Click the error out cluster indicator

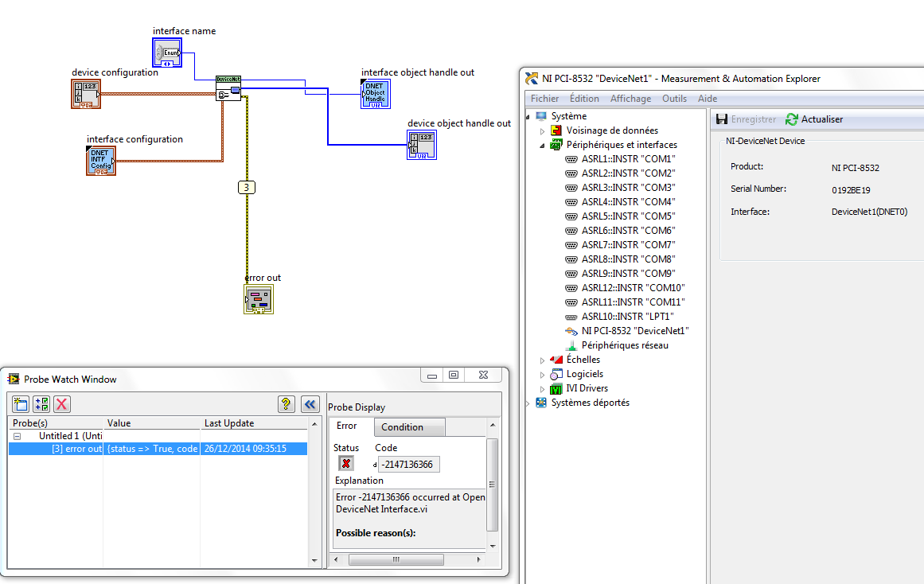[x=259, y=299]
